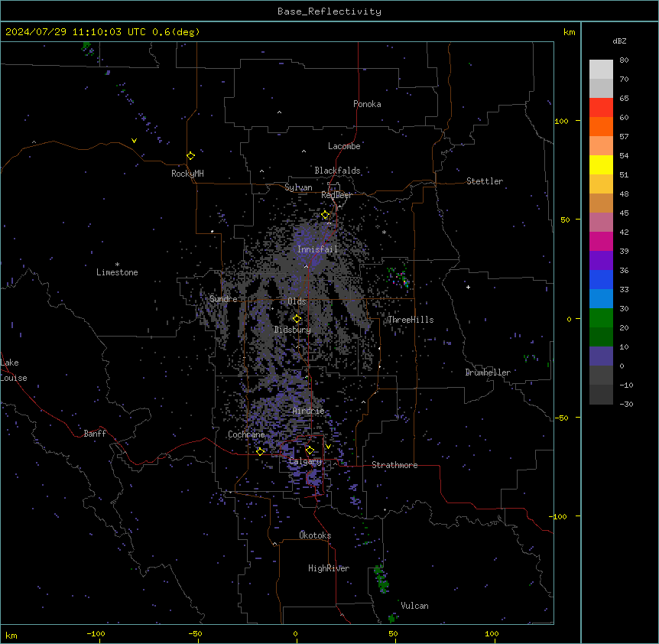Select the yellow diamond marker beneath Cochrane label
The width and height of the screenshot is (659, 644).
click(260, 451)
